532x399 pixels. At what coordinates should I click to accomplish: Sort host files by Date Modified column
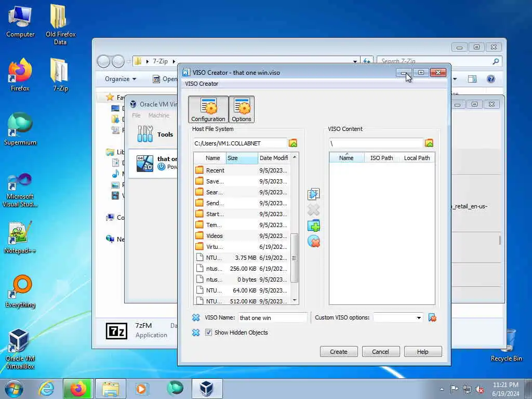pos(274,158)
